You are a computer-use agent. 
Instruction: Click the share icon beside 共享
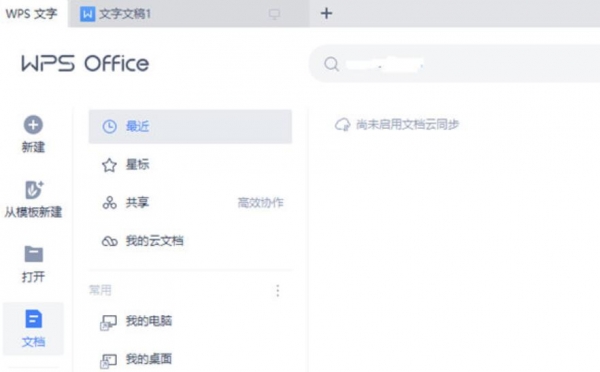[109, 202]
